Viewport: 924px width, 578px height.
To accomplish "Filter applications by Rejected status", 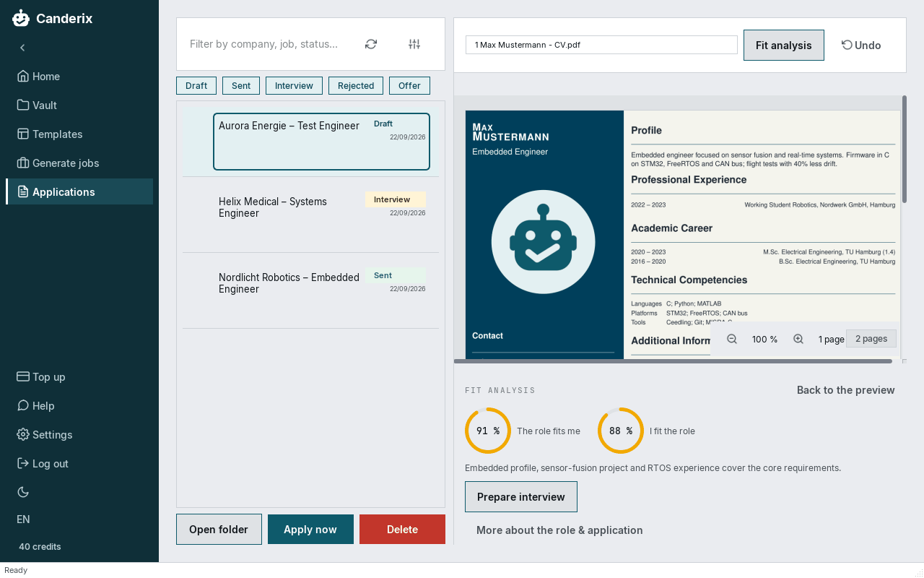I will (356, 85).
